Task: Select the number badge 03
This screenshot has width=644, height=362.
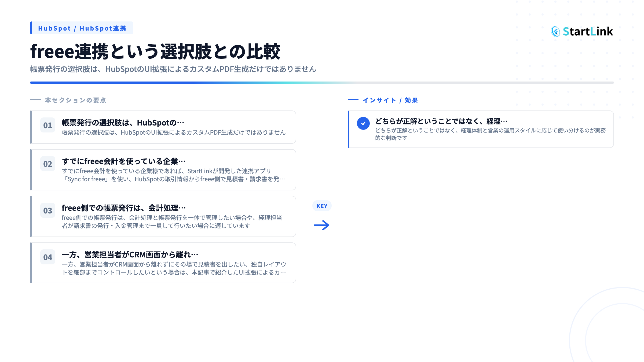Action: point(48,210)
